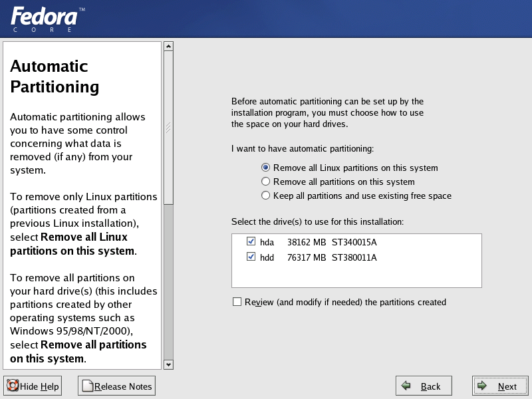This screenshot has height=399, width=532.
Task: Click the Fedora Core logo
Action: (47, 20)
